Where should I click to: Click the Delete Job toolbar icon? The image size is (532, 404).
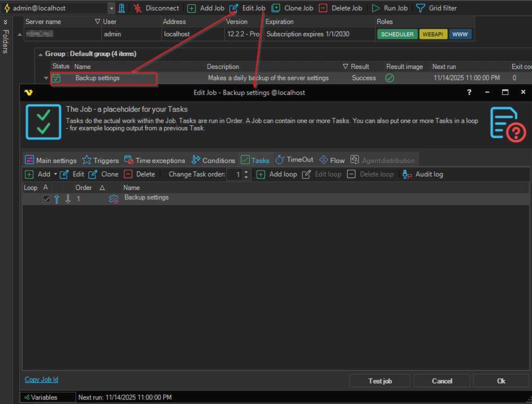323,8
